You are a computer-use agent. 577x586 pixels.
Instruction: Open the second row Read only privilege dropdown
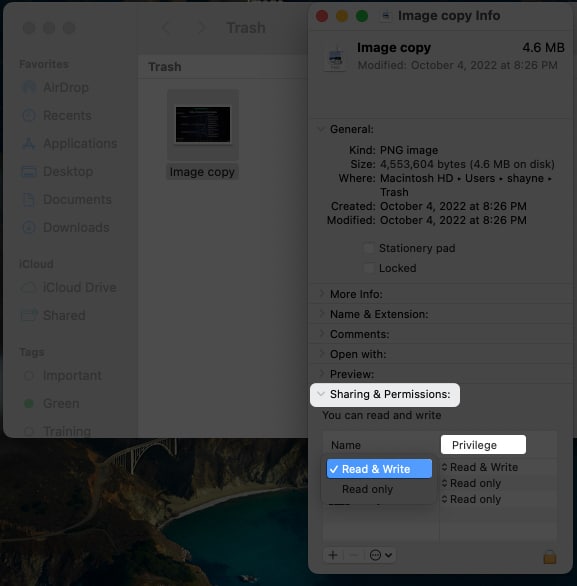[471, 483]
